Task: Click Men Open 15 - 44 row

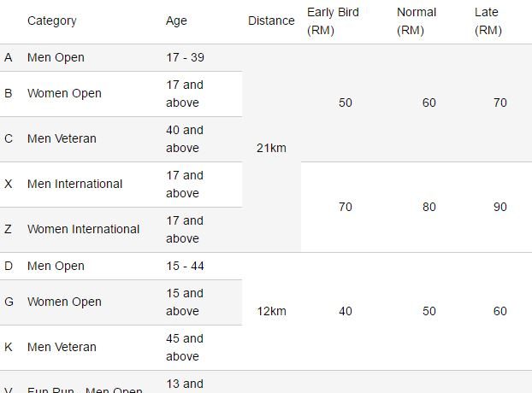Action: click(x=121, y=267)
